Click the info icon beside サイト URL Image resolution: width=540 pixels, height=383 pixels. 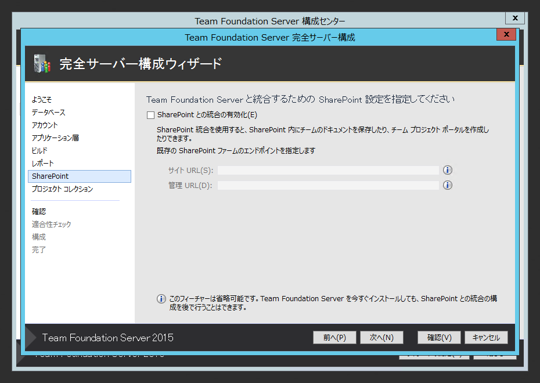point(447,170)
